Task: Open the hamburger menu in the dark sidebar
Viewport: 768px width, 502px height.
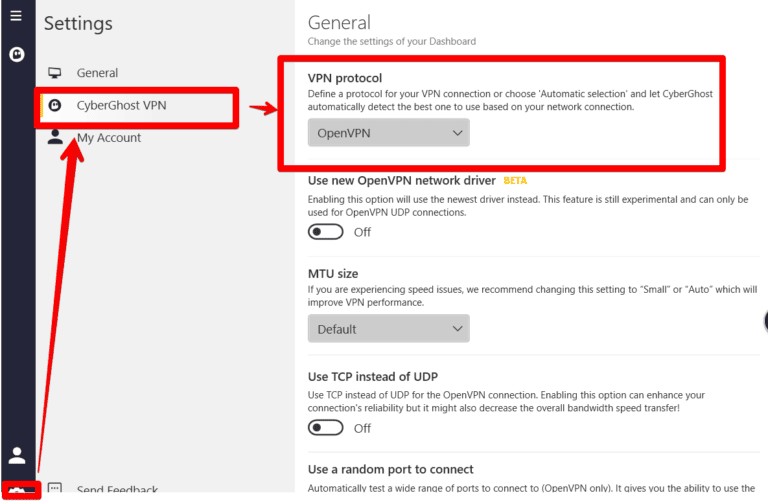Action: tap(16, 16)
